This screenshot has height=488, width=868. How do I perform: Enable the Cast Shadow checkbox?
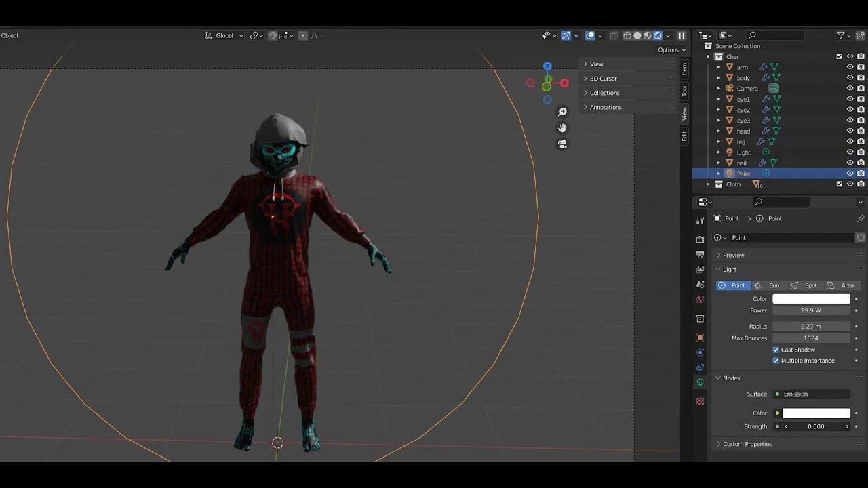click(776, 350)
